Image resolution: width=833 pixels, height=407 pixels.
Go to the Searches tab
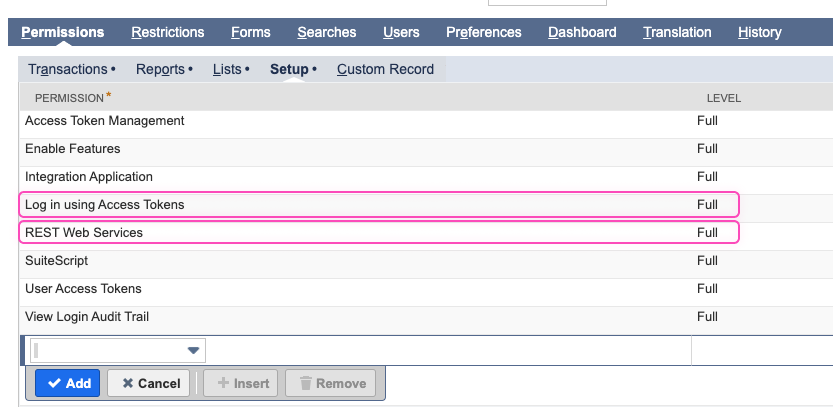tap(326, 32)
